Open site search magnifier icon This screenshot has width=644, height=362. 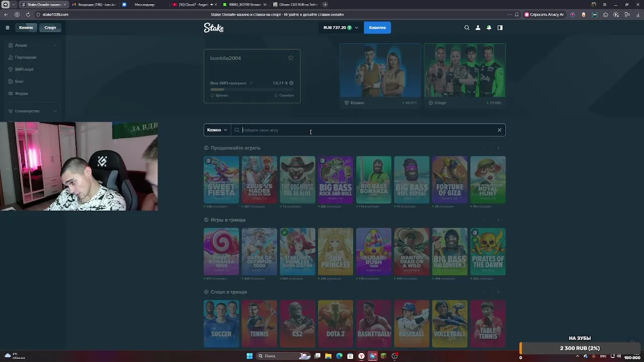point(467,28)
